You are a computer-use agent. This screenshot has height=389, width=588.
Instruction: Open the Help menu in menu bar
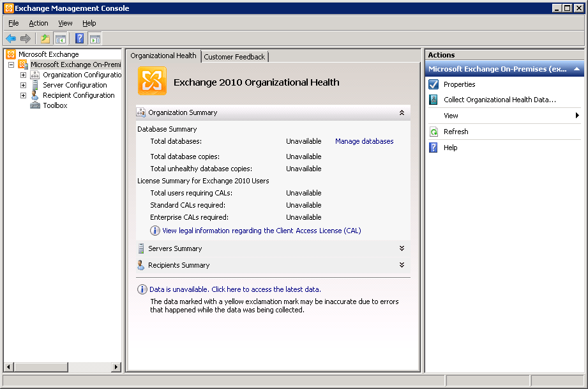89,23
